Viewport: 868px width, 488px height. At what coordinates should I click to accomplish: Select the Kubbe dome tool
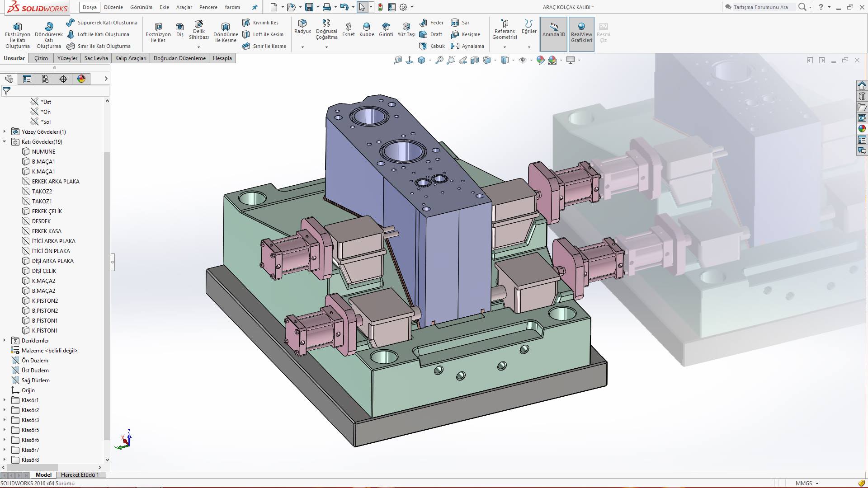coord(367,30)
